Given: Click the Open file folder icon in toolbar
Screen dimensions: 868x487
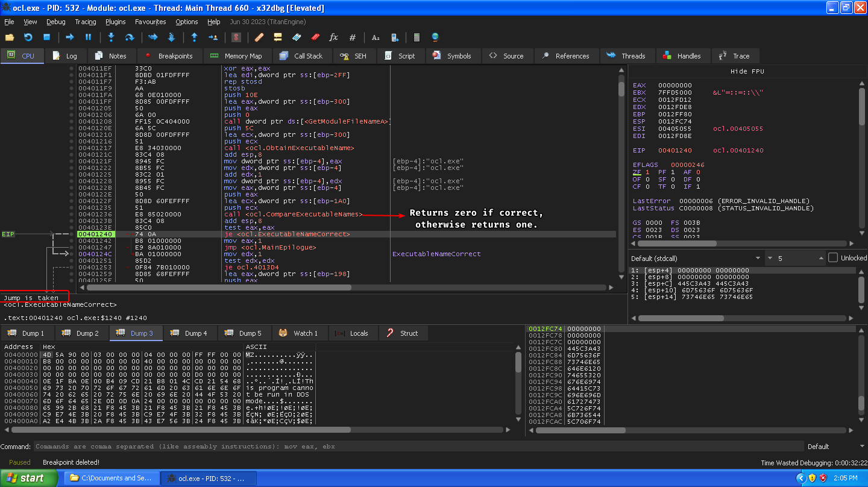Looking at the screenshot, I should coord(10,37).
